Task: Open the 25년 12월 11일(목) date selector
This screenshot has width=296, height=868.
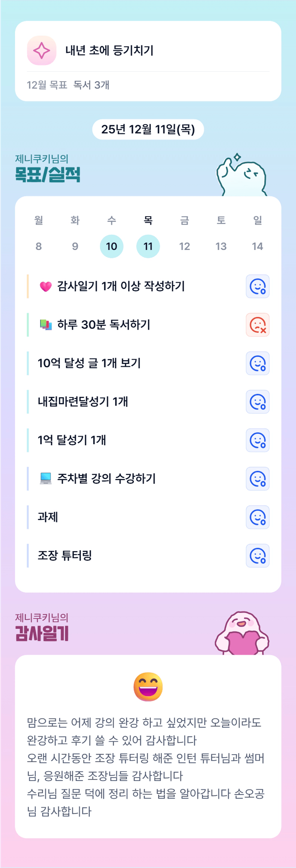Action: pyautogui.click(x=148, y=129)
